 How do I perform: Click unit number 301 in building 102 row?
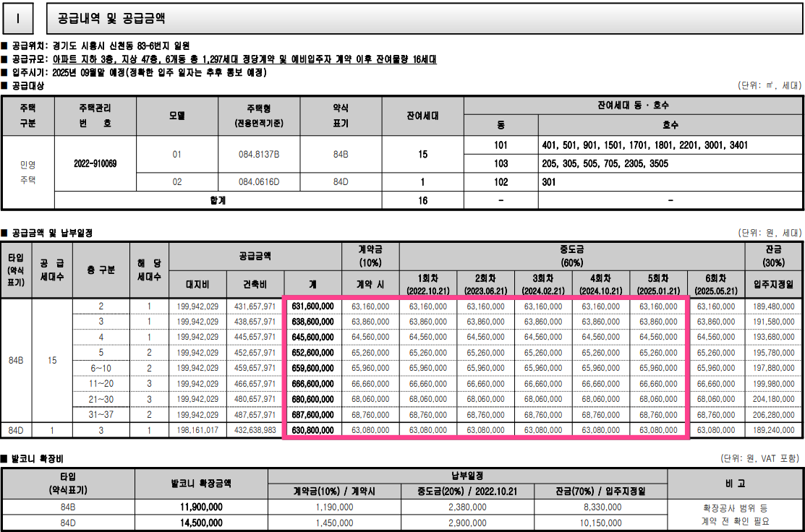point(549,182)
